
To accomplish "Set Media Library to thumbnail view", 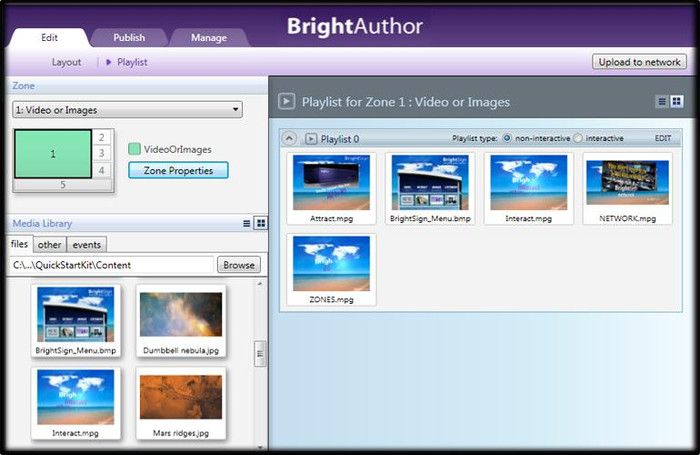I will click(261, 223).
